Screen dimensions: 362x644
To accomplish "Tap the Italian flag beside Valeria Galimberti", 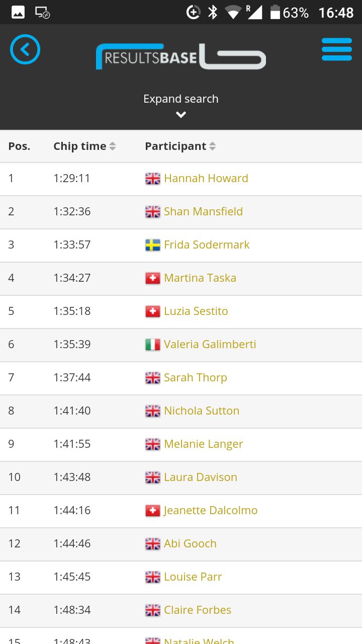I will pyautogui.click(x=153, y=345).
